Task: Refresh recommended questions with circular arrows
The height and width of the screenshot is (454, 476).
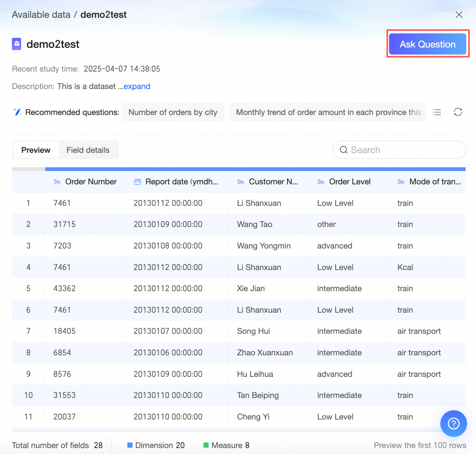Action: click(458, 112)
